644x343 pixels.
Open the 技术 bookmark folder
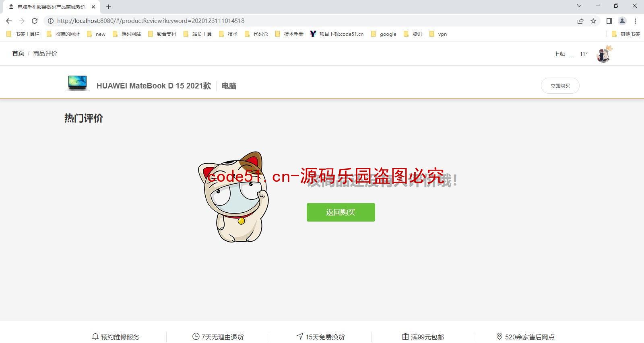pyautogui.click(x=228, y=34)
